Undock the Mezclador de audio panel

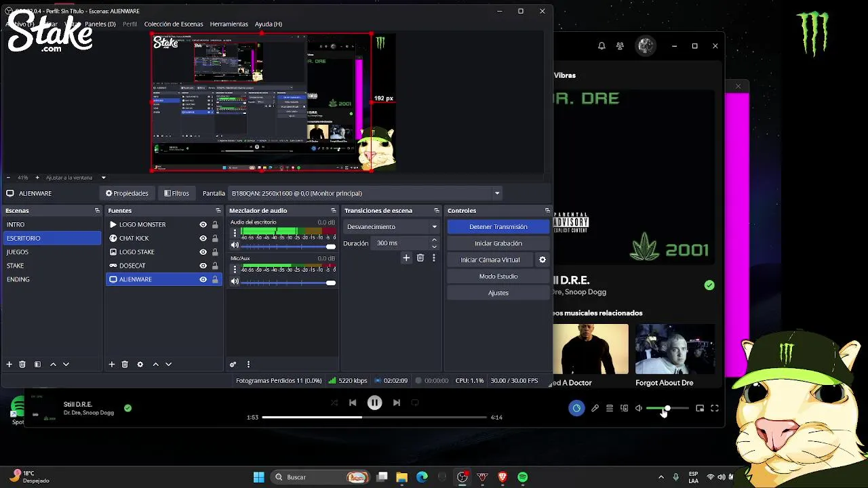coord(333,211)
